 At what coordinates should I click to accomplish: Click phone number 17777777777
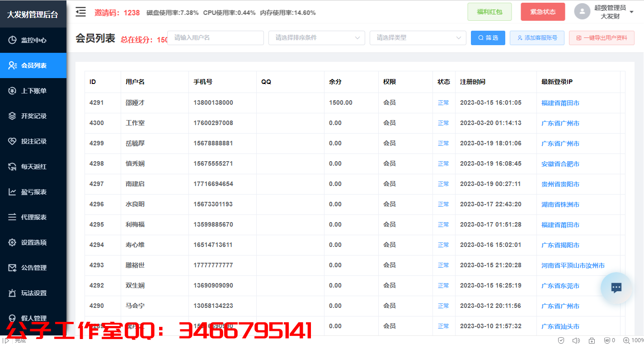[213, 265]
